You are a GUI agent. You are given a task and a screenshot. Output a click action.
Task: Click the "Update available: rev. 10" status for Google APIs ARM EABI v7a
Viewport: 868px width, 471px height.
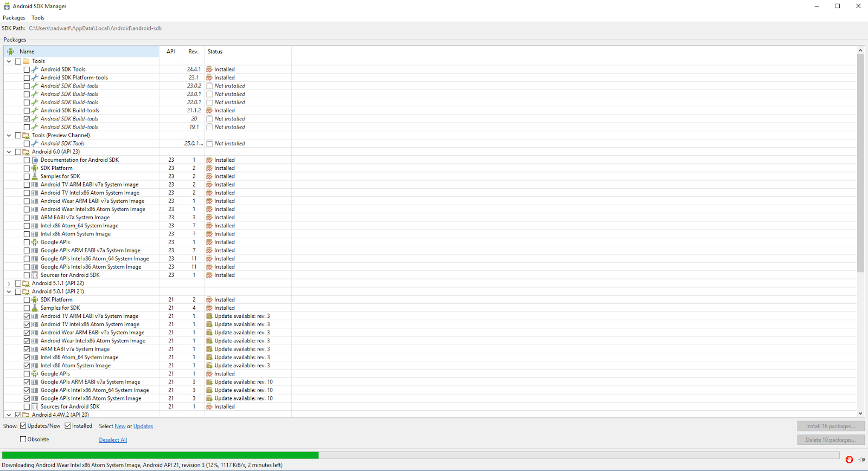pyautogui.click(x=244, y=382)
